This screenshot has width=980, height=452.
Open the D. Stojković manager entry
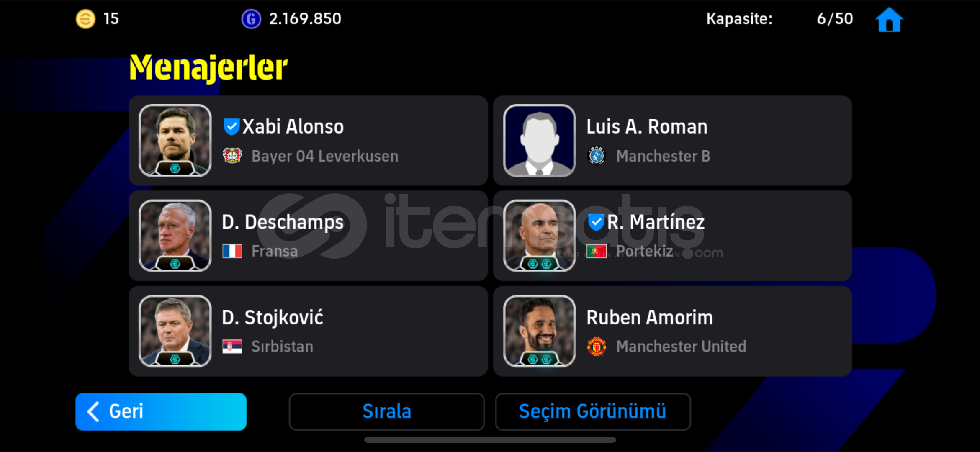pos(309,331)
